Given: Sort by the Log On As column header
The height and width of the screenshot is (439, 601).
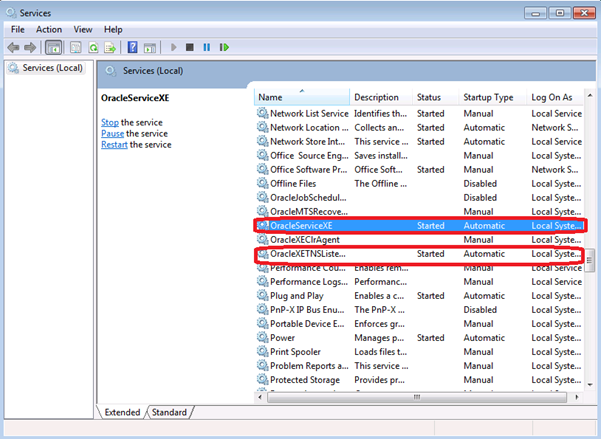Looking at the screenshot, I should coord(555,97).
